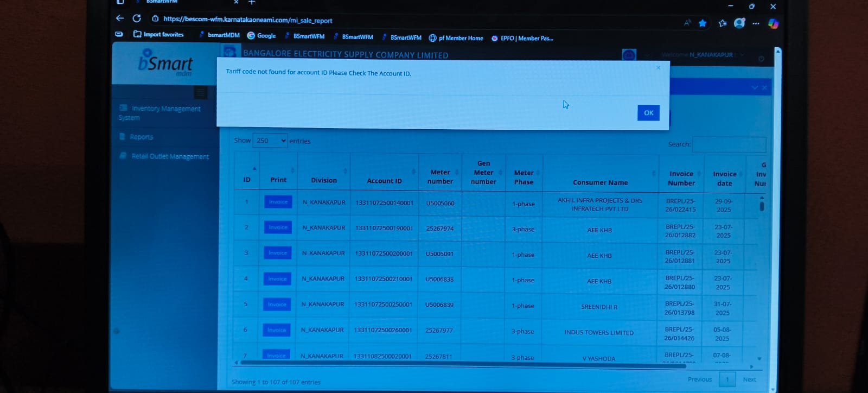Go to Next page of entries

749,379
